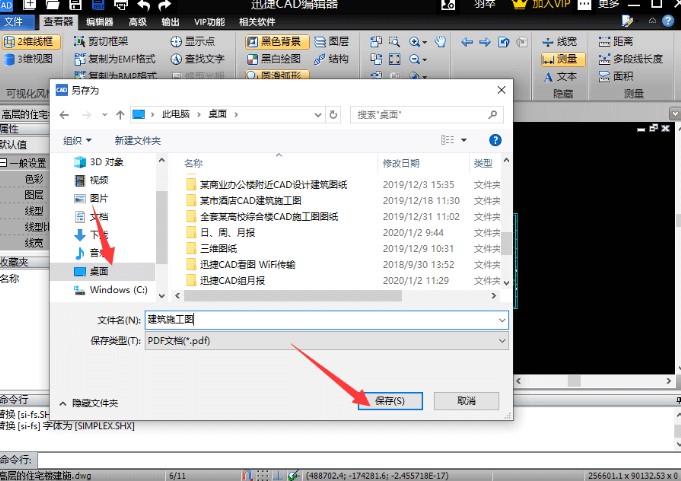This screenshot has width=681, height=481.
Task: Switch to 高级 tab
Action: [x=137, y=22]
